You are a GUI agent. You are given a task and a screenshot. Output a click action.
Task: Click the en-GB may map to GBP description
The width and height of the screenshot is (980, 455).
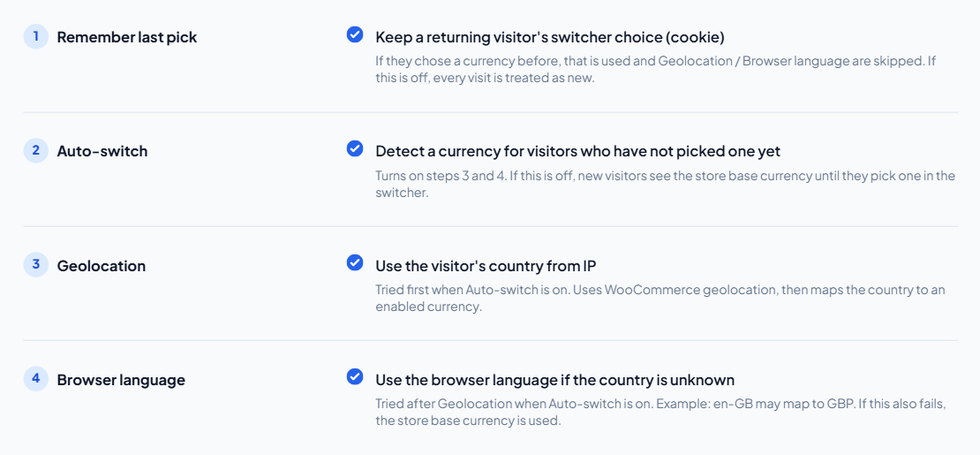tap(661, 412)
